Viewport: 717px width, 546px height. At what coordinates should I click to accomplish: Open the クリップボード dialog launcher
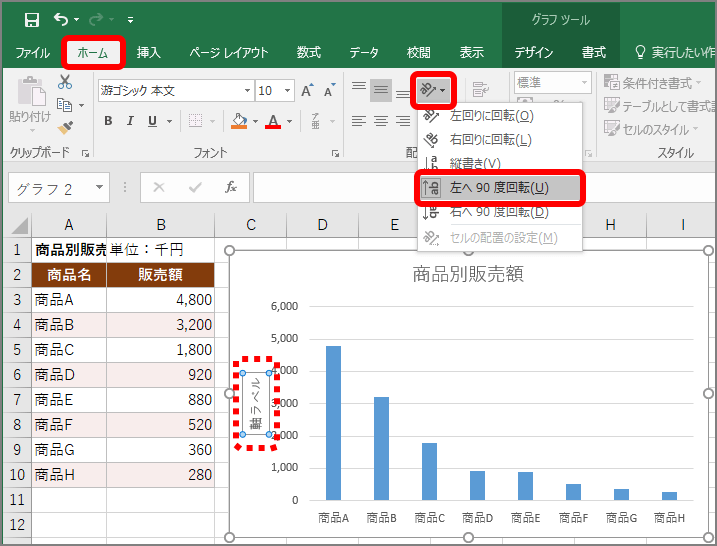pyautogui.click(x=85, y=154)
